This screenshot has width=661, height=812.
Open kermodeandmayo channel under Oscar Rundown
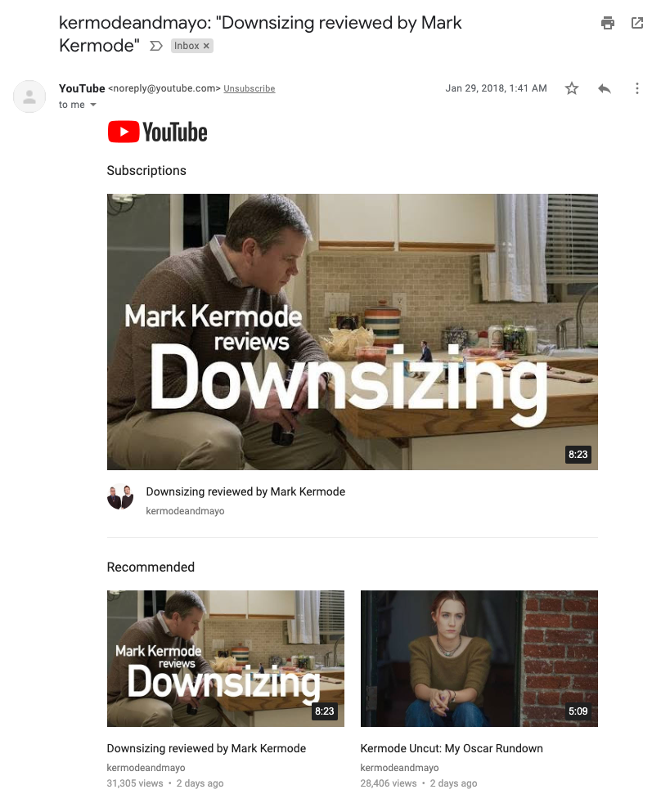pyautogui.click(x=399, y=768)
